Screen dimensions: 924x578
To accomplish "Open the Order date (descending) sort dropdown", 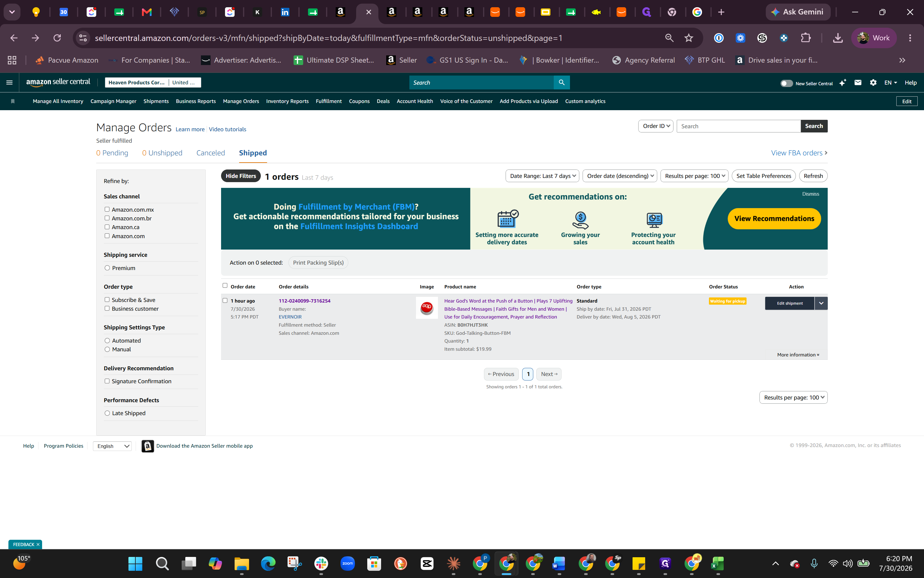I will click(620, 176).
